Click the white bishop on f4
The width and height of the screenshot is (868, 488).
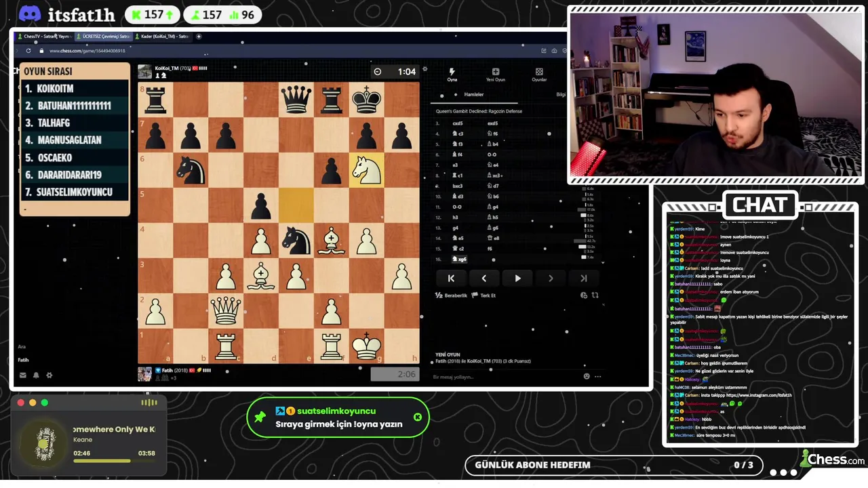click(x=332, y=241)
